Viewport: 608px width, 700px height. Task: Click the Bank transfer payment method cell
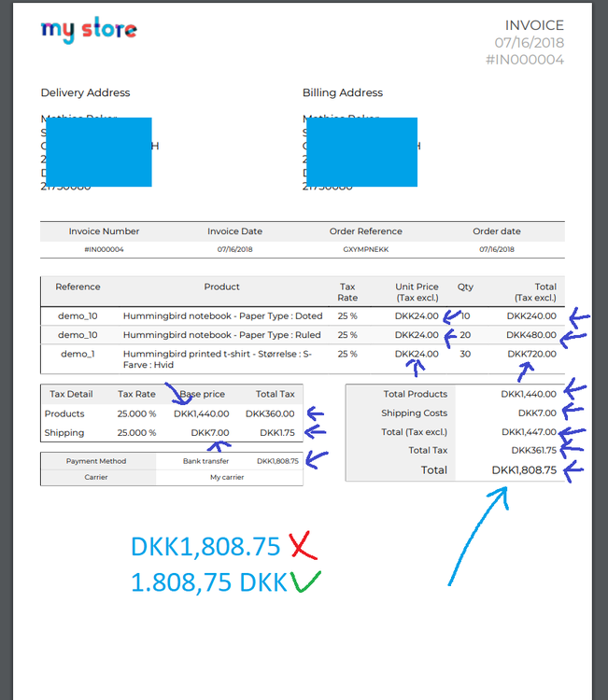point(205,461)
